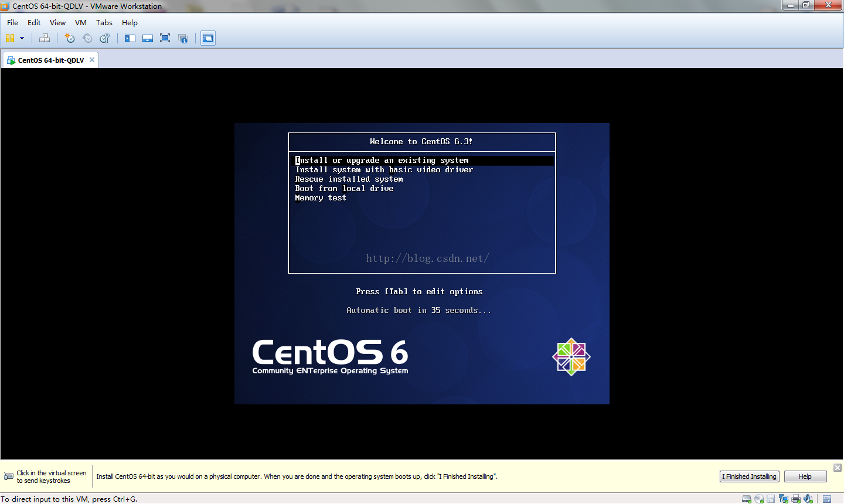844x504 pixels.
Task: Switch to full screen mode icon
Action: (x=165, y=38)
